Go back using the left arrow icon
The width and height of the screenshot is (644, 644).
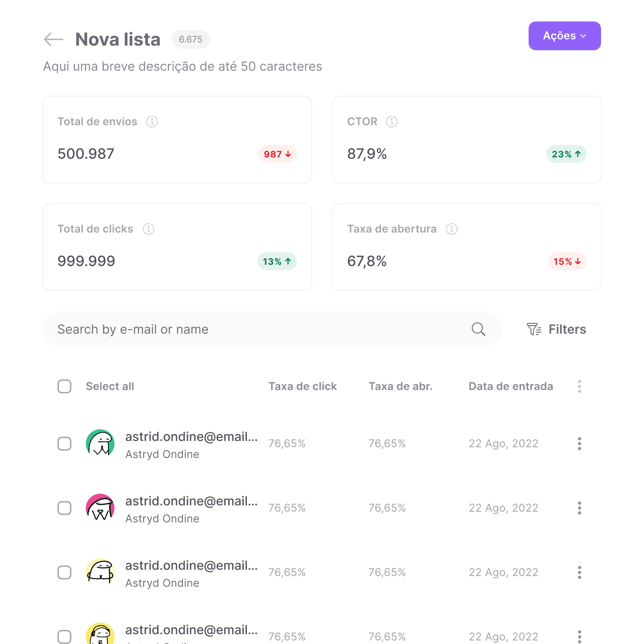click(x=54, y=39)
